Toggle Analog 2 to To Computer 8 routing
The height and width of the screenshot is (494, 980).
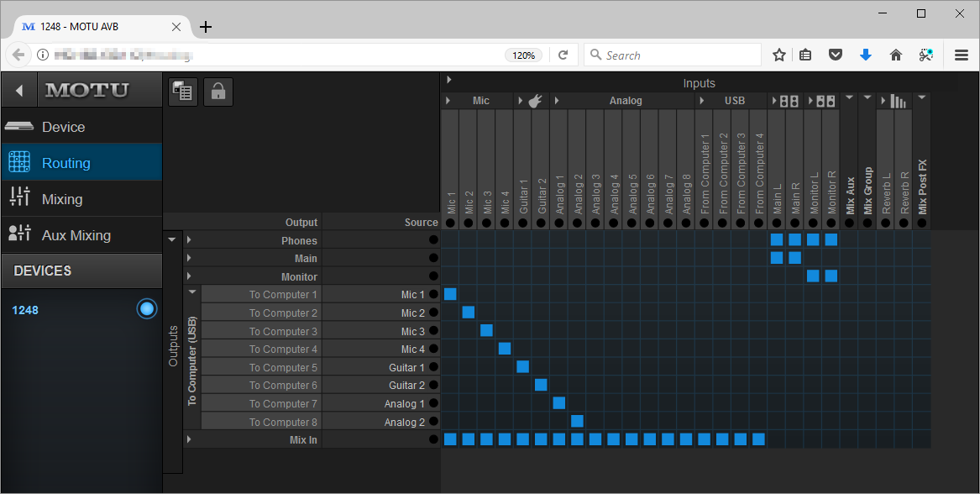[x=578, y=421]
